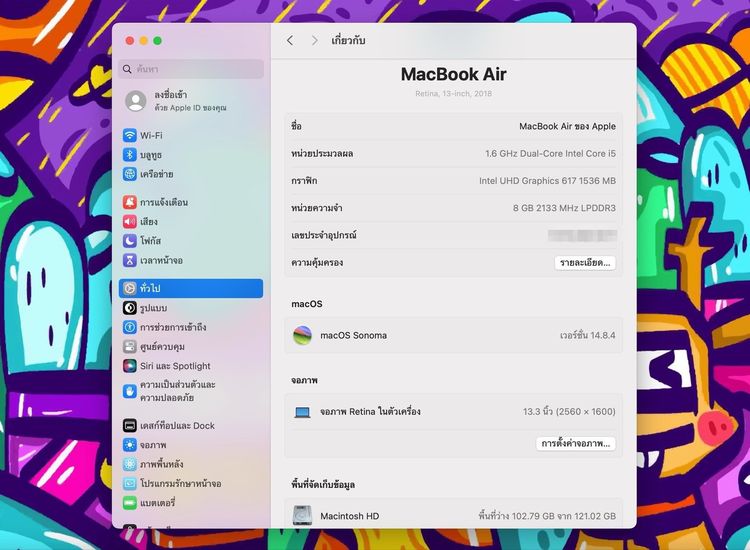Screen dimensions: 750x550
Task: Open Wi-Fi settings icon in sidebar
Action: 130,135
